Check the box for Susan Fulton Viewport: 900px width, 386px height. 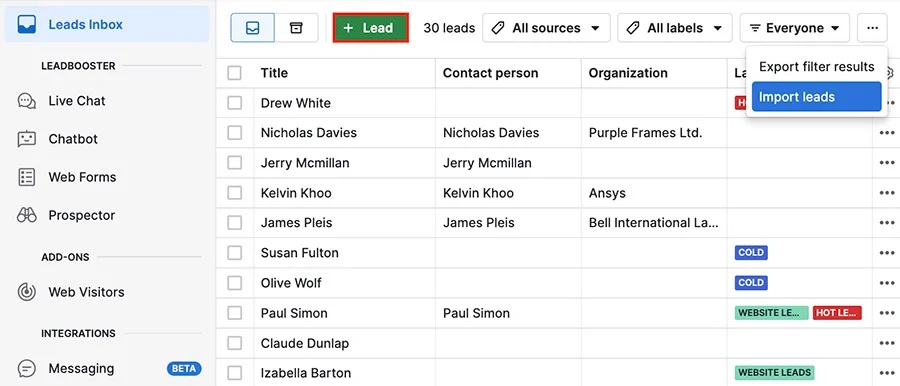(x=234, y=253)
